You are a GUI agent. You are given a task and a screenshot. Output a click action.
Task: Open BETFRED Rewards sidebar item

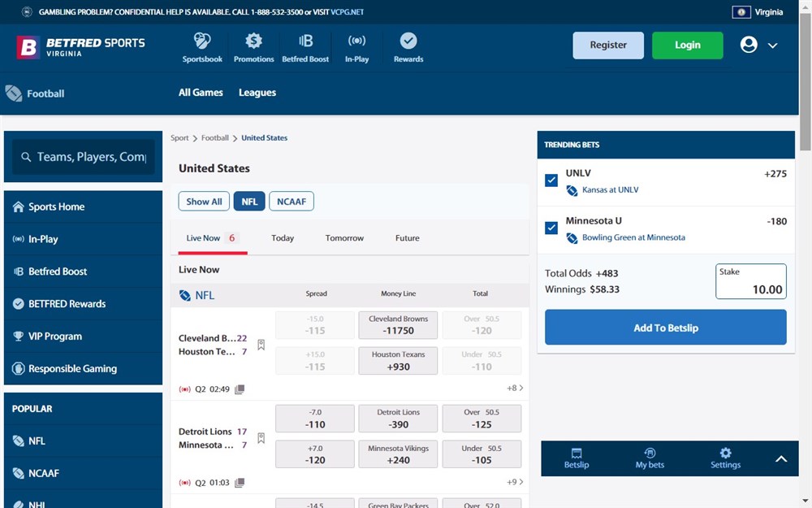pyautogui.click(x=83, y=304)
